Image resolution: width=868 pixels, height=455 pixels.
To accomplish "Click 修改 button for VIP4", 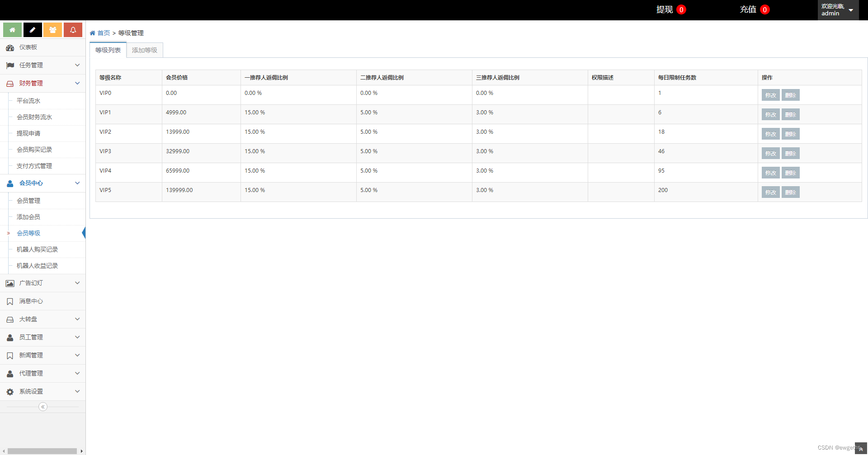I will [x=771, y=173].
